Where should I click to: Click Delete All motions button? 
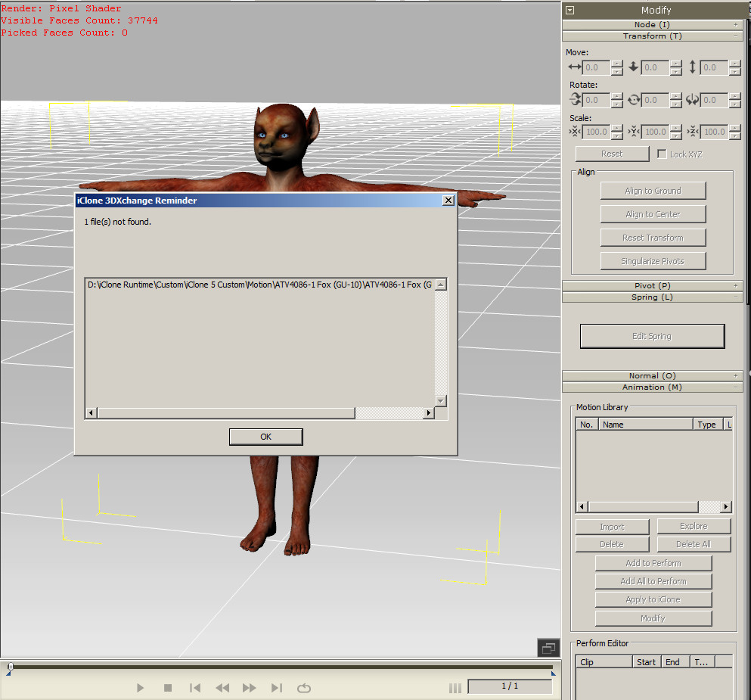[x=694, y=544]
